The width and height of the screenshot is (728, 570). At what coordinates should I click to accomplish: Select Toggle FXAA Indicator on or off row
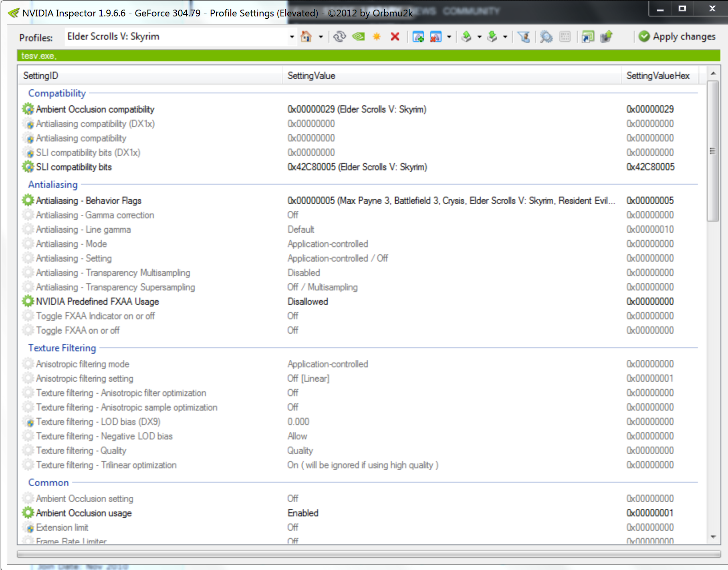(x=360, y=316)
